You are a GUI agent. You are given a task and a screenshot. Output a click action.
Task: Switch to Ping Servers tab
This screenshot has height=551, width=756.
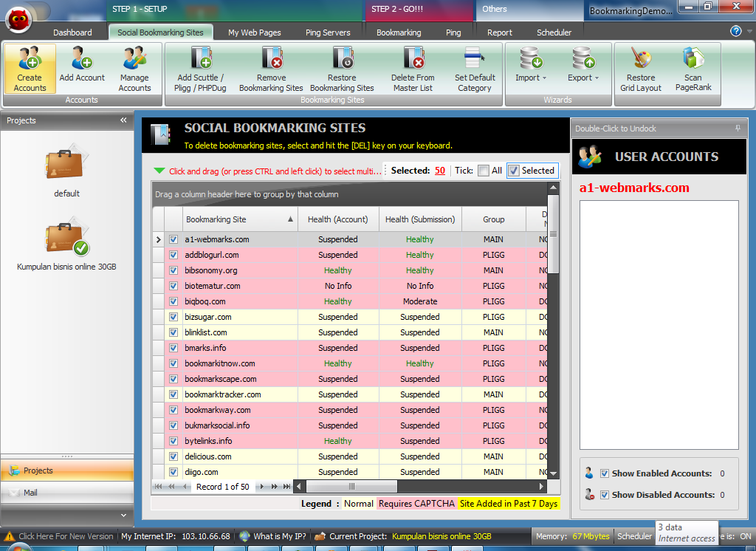coord(328,32)
